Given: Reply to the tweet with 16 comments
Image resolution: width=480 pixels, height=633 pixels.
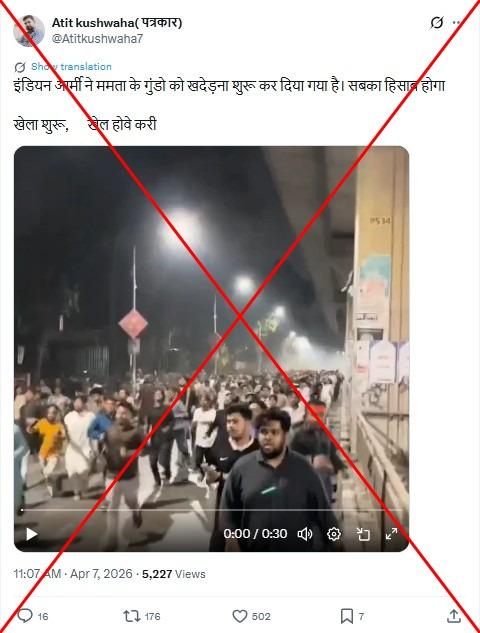Looking at the screenshot, I should pyautogui.click(x=32, y=616).
